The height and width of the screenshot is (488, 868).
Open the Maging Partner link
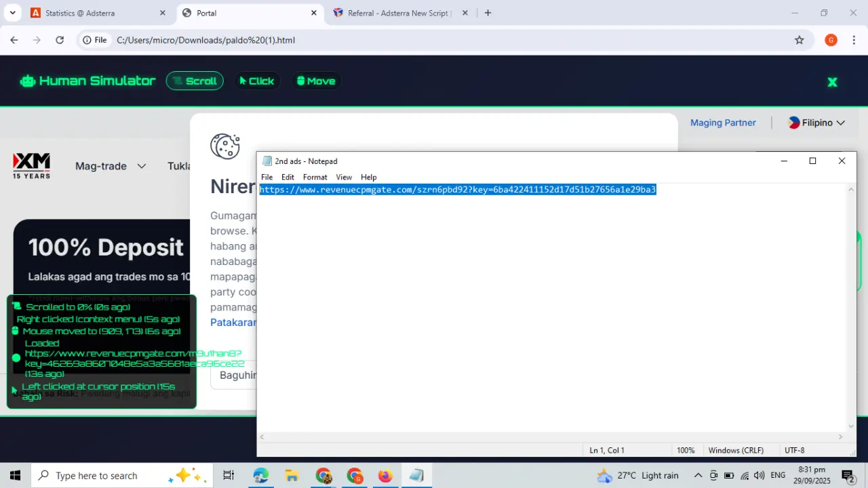coord(723,123)
